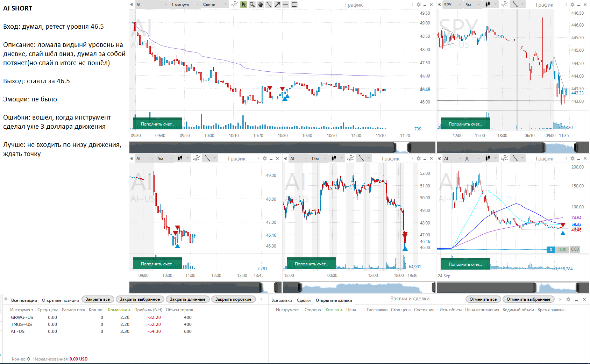Select the arrow cursor tool in AI 1-minute chart
The height and width of the screenshot is (364, 590).
coord(244,5)
